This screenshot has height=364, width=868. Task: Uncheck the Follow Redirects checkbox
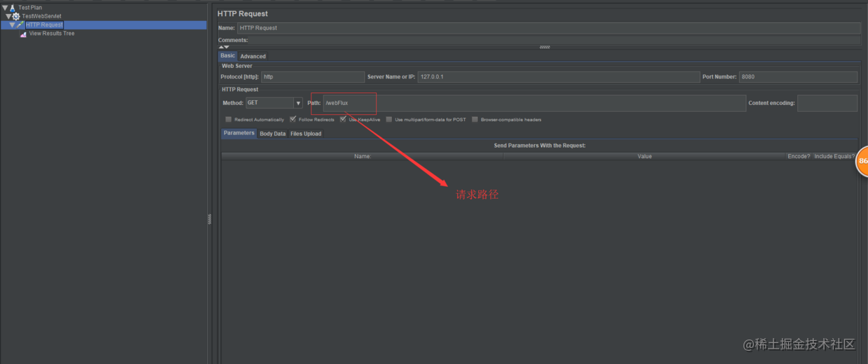pyautogui.click(x=293, y=120)
